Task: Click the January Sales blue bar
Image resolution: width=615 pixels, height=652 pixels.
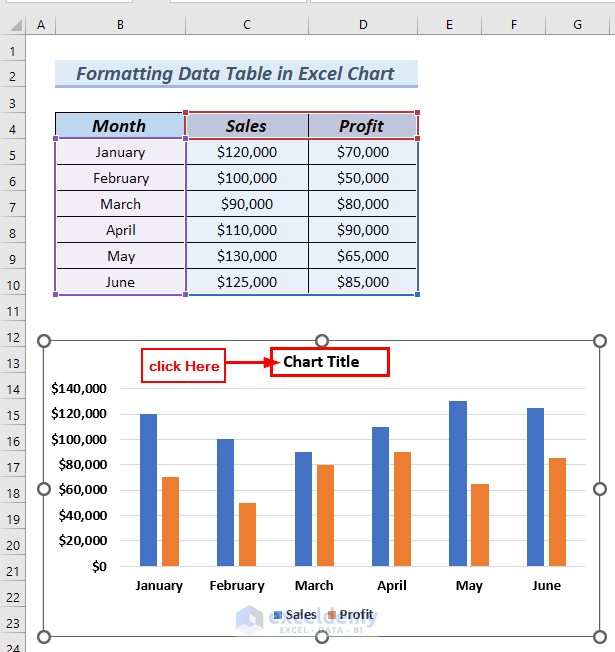Action: (148, 490)
